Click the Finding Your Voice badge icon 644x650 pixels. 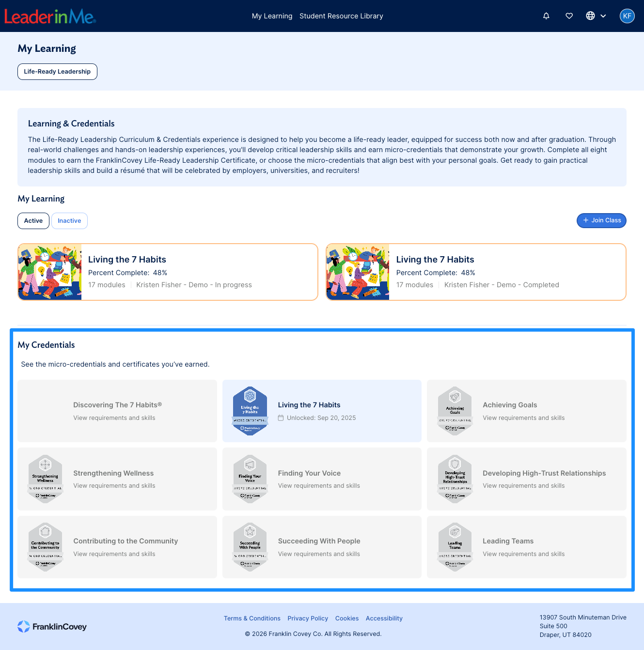point(250,479)
